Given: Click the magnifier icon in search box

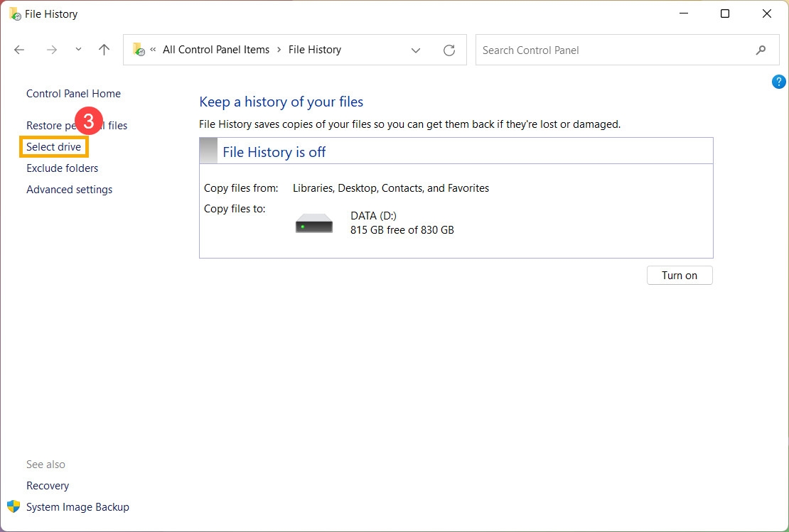Looking at the screenshot, I should pyautogui.click(x=761, y=50).
